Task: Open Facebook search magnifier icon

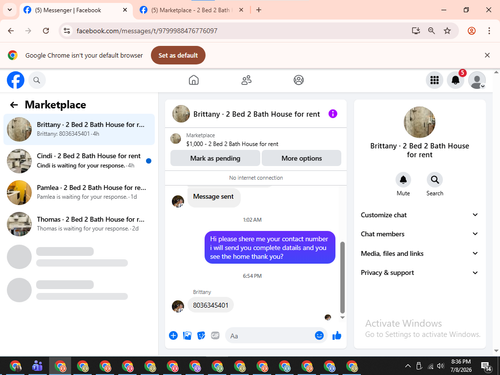Action: coord(37,80)
